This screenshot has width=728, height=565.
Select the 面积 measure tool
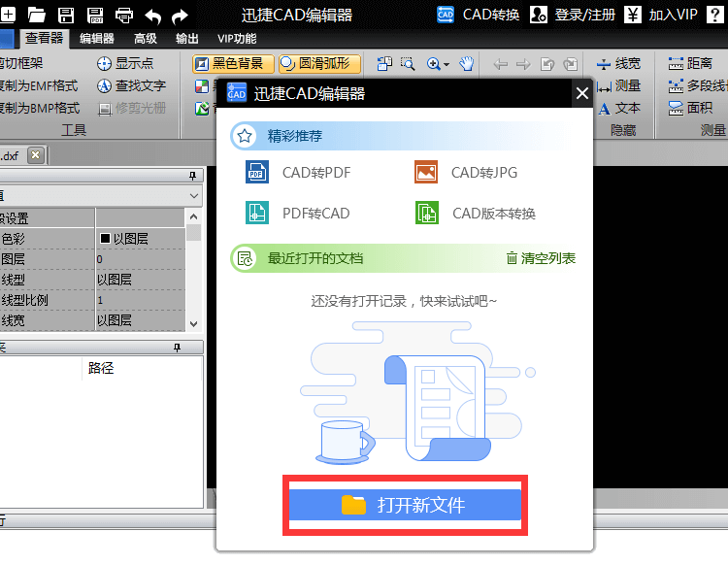point(690,108)
